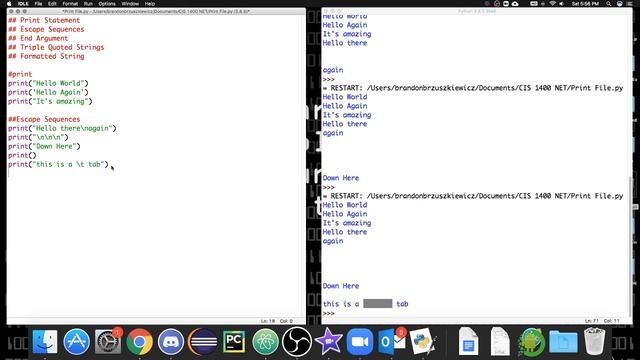Click the line print("this is a \t tab")
The image size is (640, 360).
click(x=58, y=164)
